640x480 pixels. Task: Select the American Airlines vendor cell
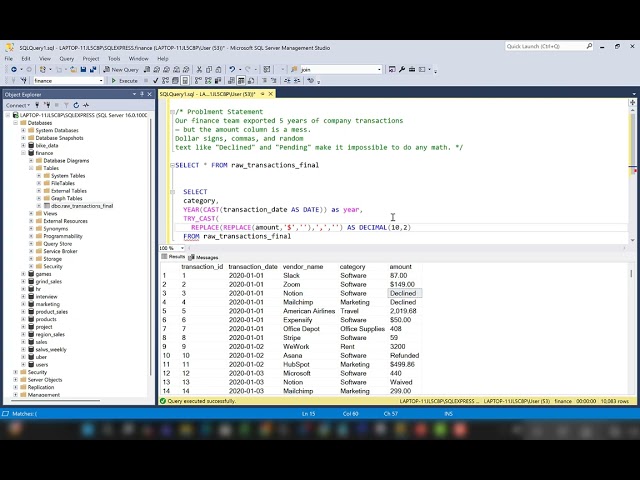coord(309,311)
